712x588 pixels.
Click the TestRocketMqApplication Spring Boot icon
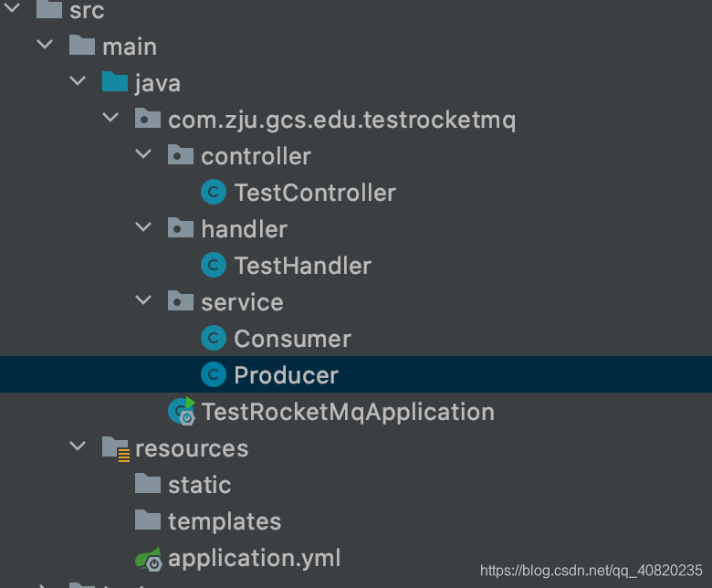[x=181, y=412]
